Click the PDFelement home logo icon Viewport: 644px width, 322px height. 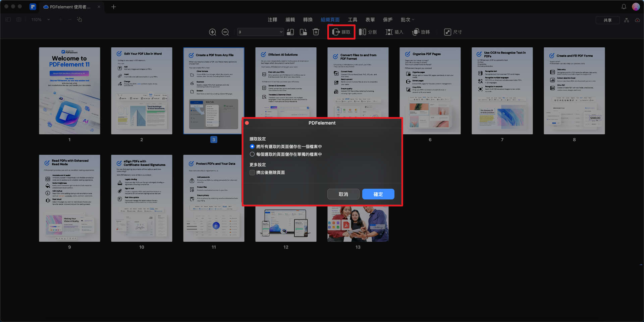tap(33, 7)
